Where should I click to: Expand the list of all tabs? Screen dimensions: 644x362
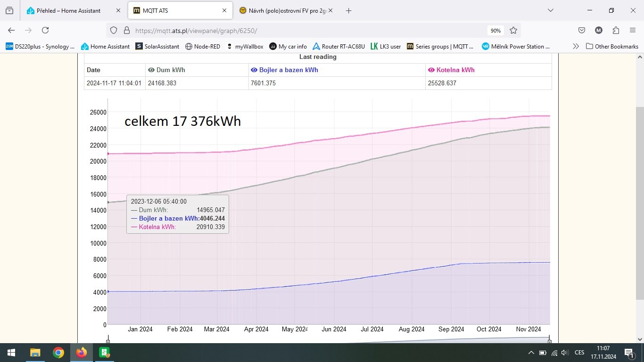(550, 10)
